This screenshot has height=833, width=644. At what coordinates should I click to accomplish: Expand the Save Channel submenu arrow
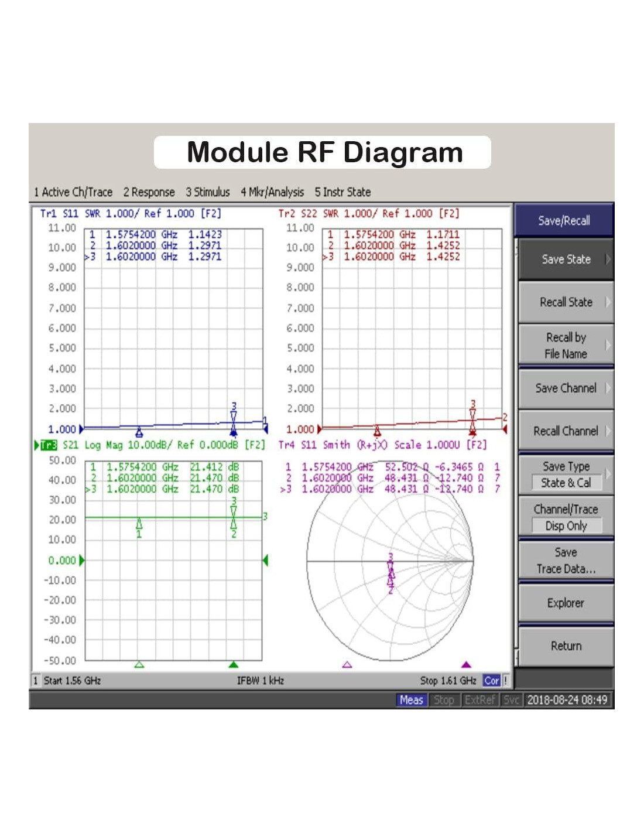pyautogui.click(x=608, y=388)
